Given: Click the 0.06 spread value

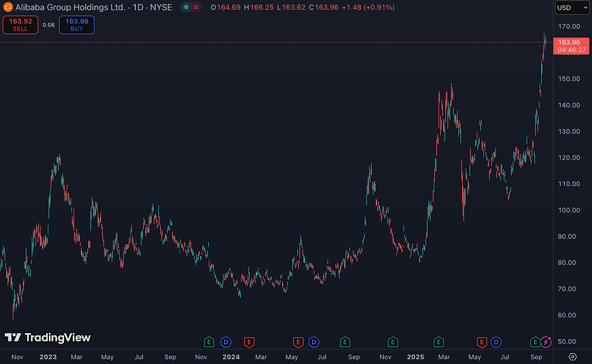Looking at the screenshot, I should [x=48, y=25].
